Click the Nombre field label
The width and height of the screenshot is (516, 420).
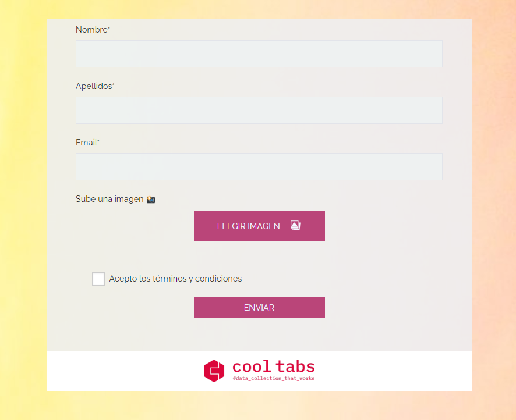click(x=91, y=30)
